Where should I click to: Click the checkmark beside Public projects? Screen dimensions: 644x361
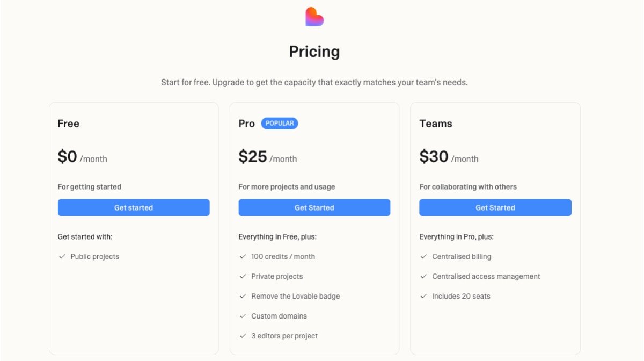point(62,257)
